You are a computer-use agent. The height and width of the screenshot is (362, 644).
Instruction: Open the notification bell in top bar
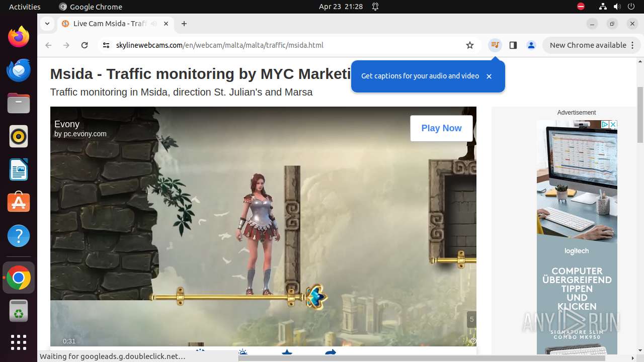(375, 7)
